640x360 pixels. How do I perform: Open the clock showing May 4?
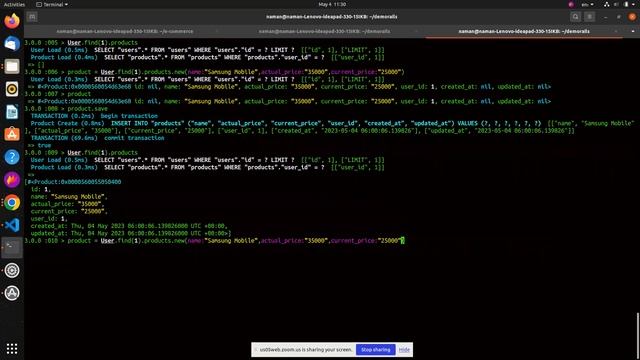[332, 4]
